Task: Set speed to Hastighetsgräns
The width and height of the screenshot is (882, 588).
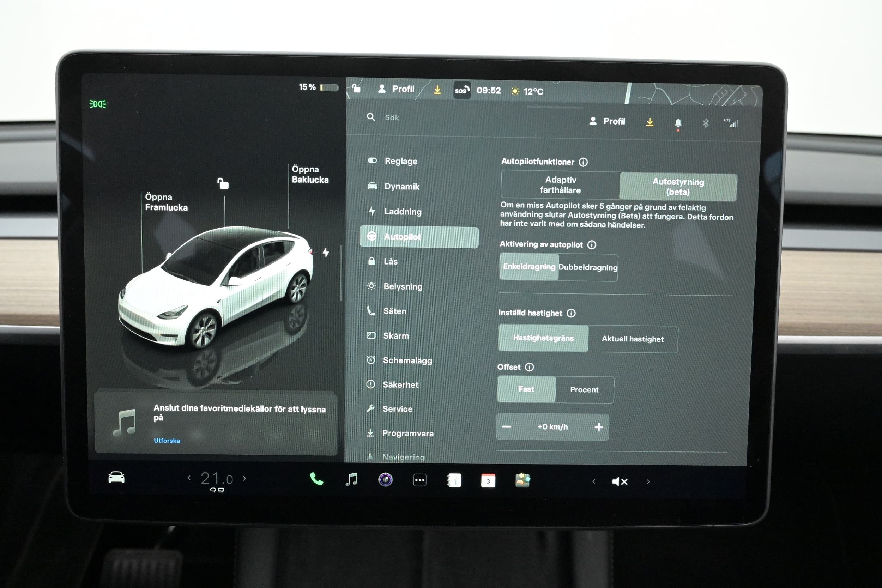Action: (543, 338)
